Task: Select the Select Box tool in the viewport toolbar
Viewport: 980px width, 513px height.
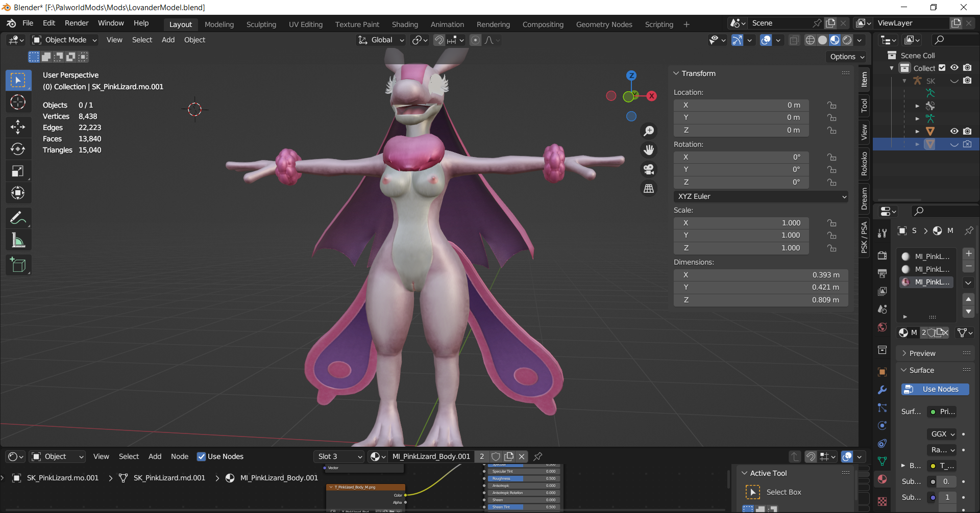Action: [18, 80]
